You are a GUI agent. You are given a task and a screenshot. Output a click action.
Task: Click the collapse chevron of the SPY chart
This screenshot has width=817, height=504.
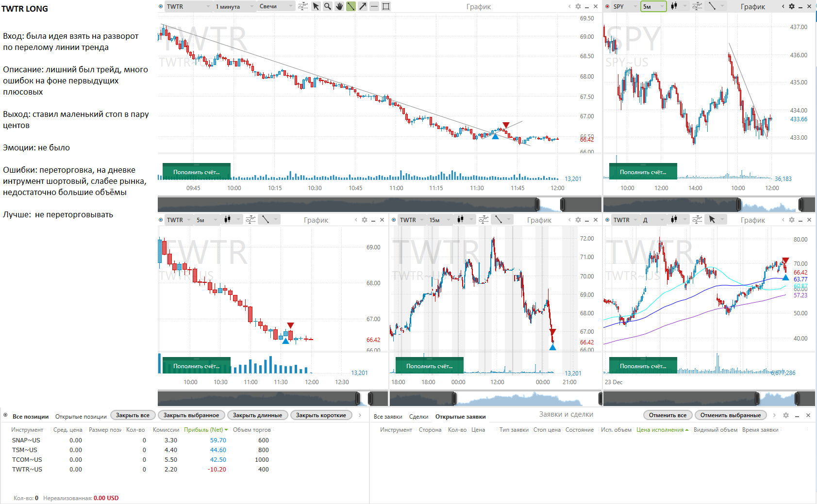pyautogui.click(x=783, y=6)
